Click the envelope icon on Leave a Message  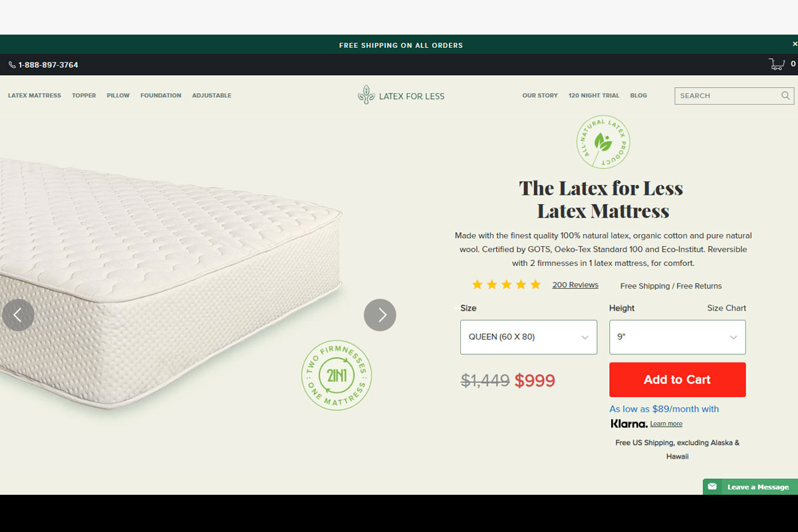click(712, 486)
